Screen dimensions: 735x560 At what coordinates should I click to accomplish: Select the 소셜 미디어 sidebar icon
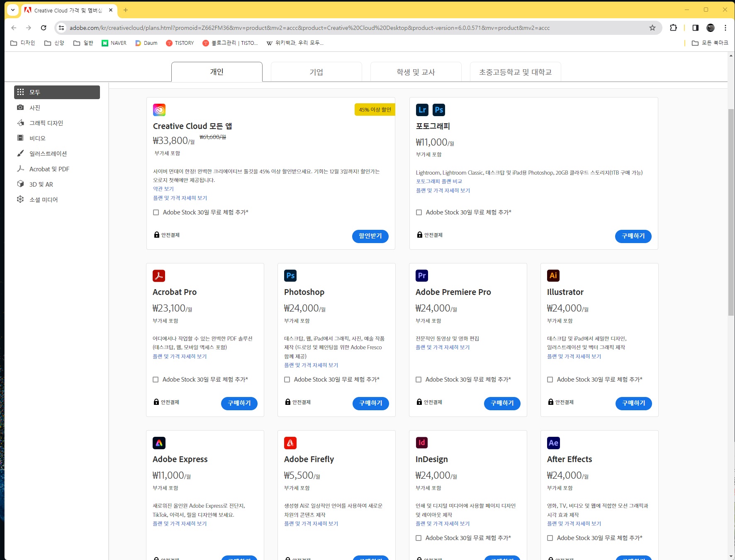coord(20,200)
